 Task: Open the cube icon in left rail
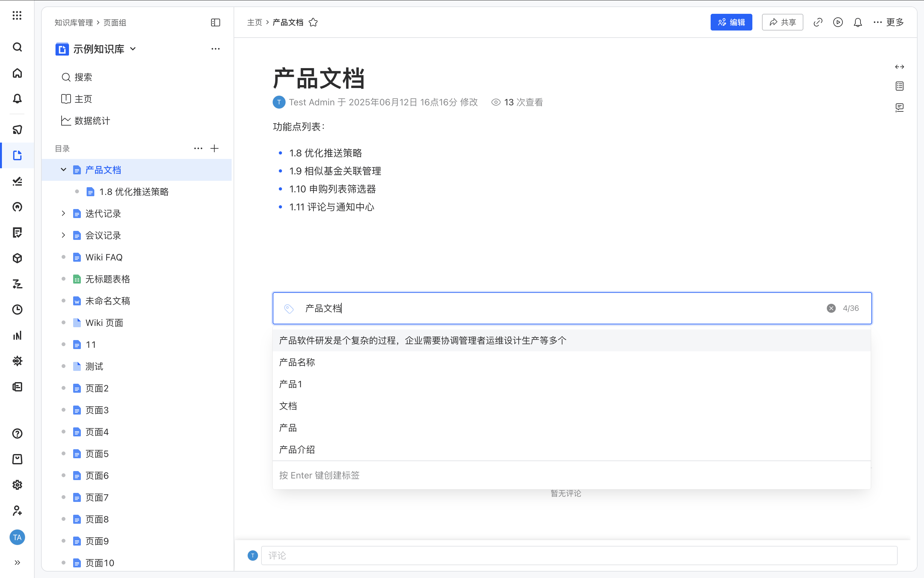click(x=17, y=258)
